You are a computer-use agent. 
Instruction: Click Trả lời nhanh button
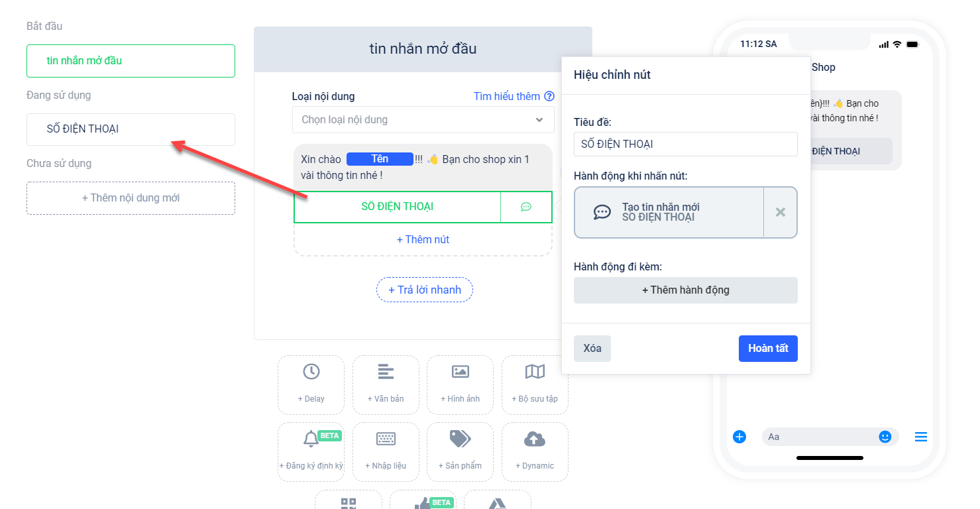pos(424,290)
